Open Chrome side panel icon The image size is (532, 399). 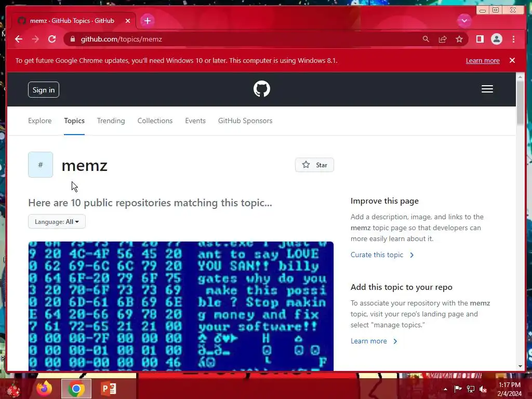480,39
